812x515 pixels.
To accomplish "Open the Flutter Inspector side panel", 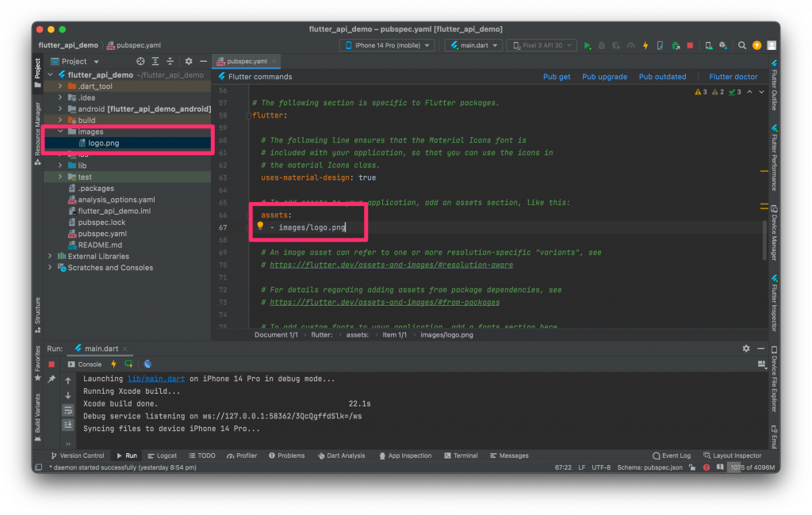I will [x=774, y=303].
